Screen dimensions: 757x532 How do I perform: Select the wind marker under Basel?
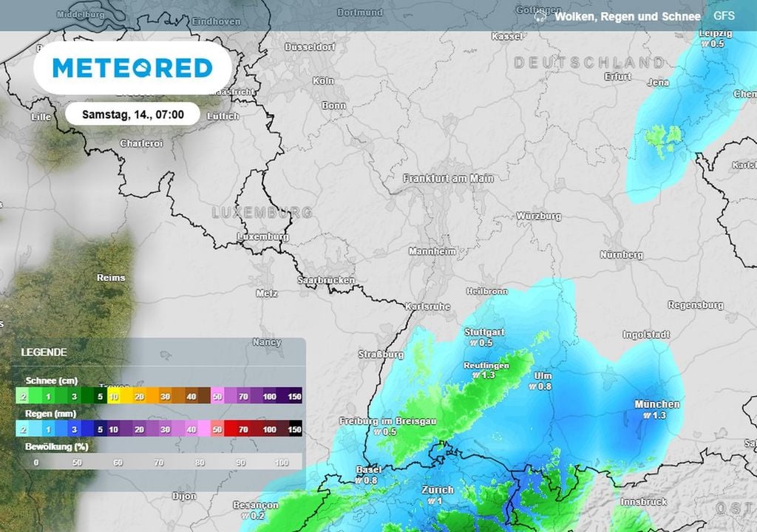click(359, 480)
